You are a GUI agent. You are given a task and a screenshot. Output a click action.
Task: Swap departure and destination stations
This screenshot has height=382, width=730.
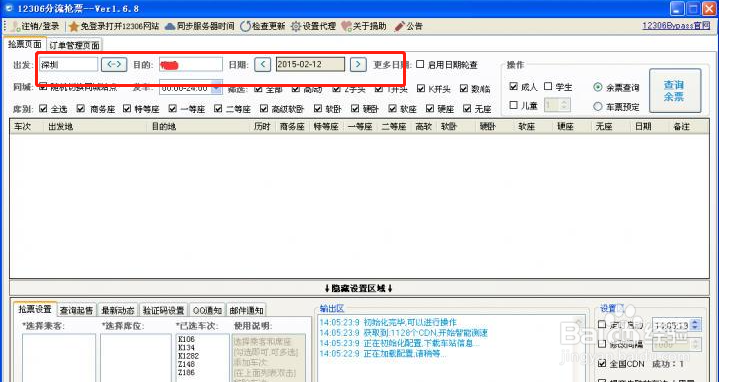point(114,64)
